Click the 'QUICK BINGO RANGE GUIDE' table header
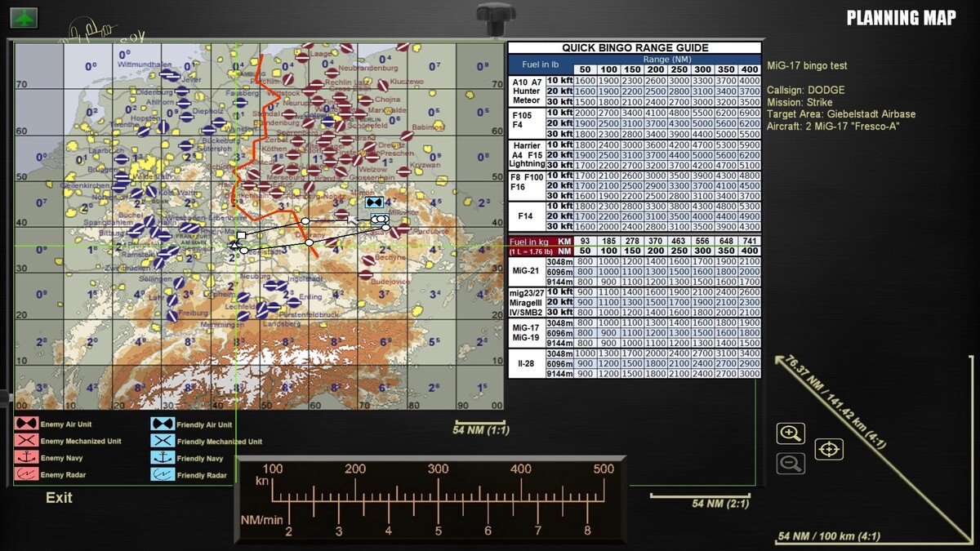 (x=635, y=48)
